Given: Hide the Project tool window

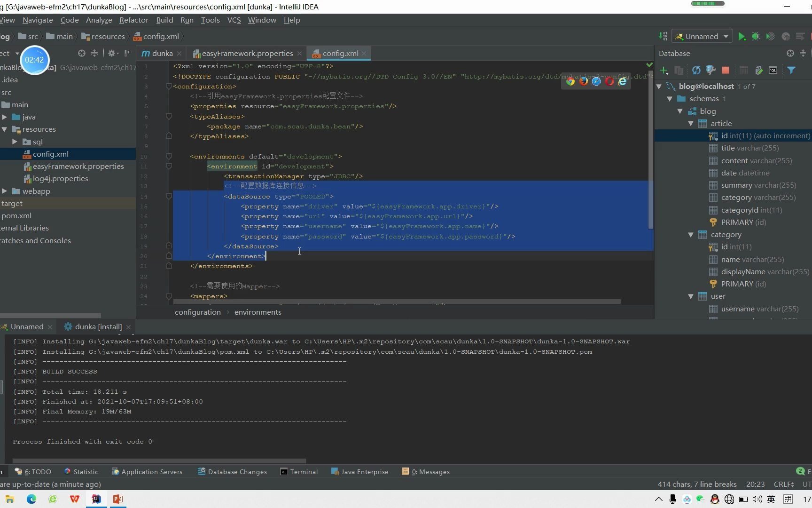Looking at the screenshot, I should coord(128,53).
